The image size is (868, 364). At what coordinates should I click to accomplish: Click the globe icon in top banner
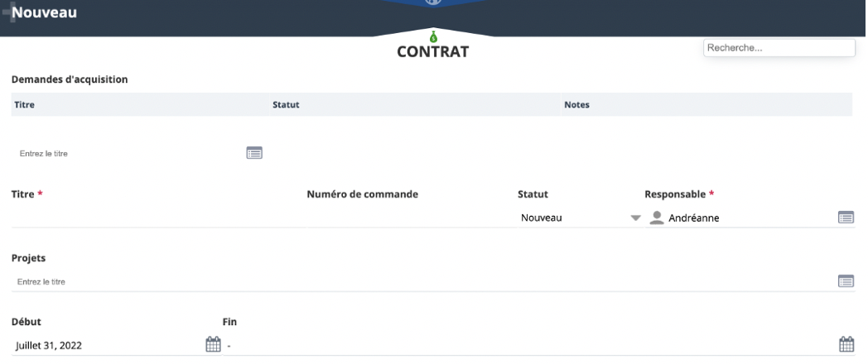(x=433, y=2)
